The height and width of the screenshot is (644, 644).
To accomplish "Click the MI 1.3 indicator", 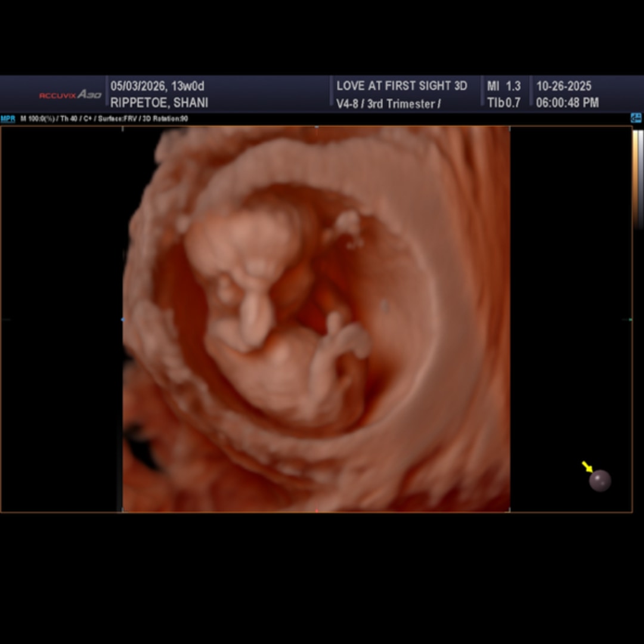I will click(503, 86).
